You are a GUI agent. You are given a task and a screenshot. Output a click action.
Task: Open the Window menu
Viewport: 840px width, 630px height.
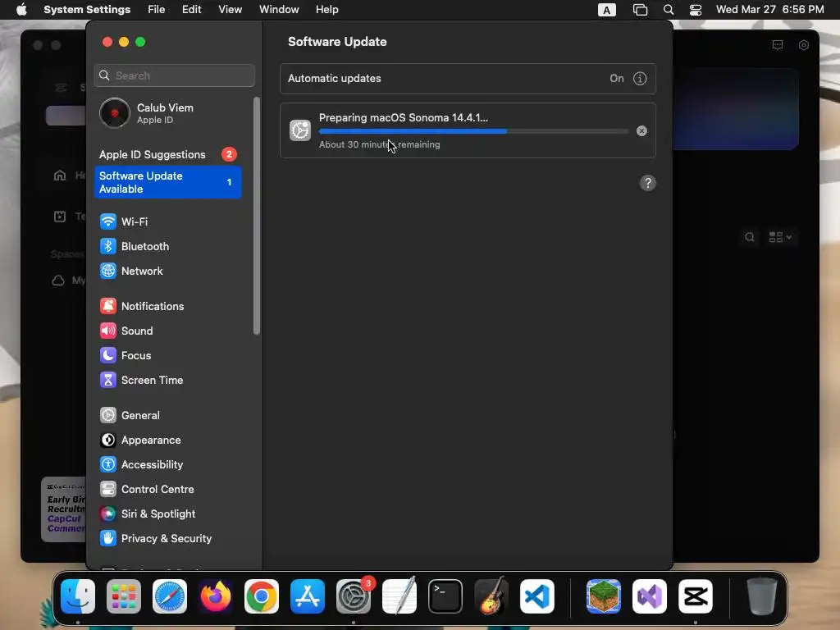[279, 10]
